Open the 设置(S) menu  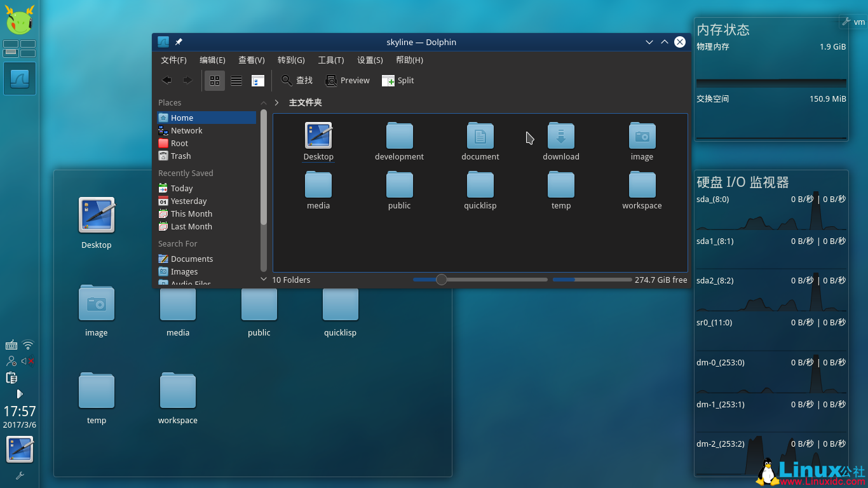click(370, 60)
